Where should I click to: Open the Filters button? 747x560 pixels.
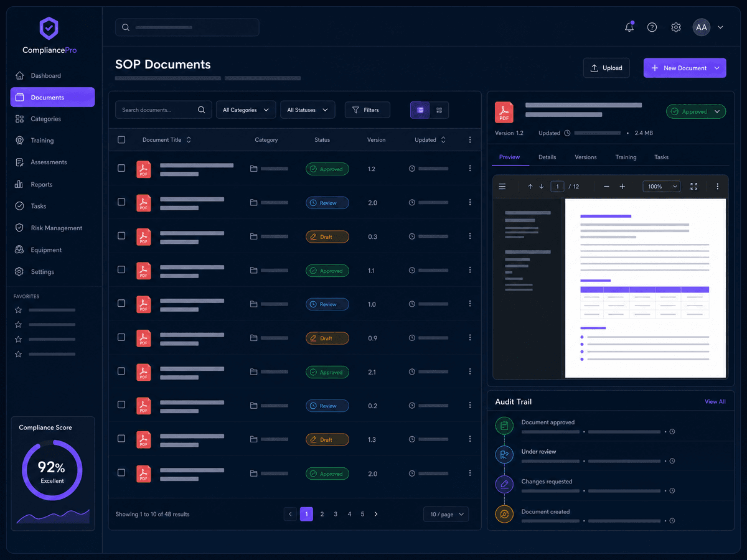pyautogui.click(x=367, y=110)
